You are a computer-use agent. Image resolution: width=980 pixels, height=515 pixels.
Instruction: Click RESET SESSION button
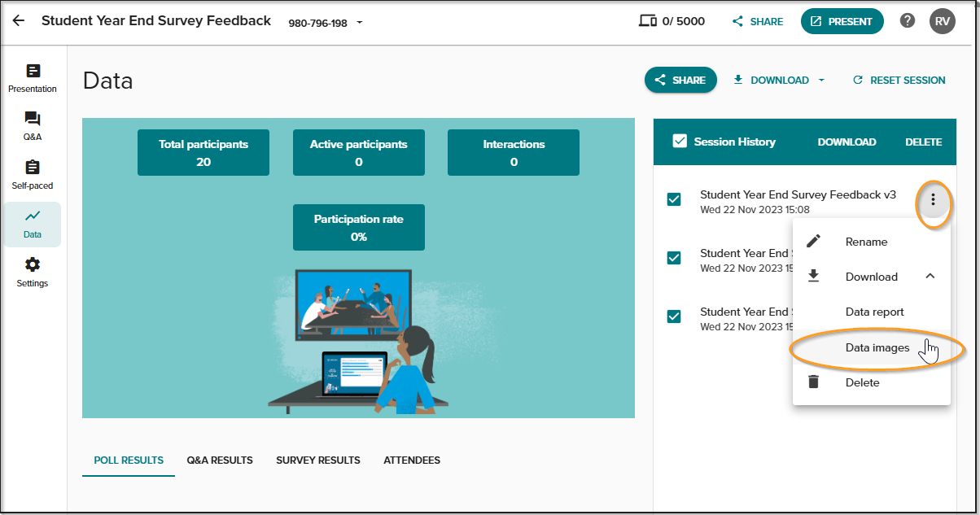899,80
